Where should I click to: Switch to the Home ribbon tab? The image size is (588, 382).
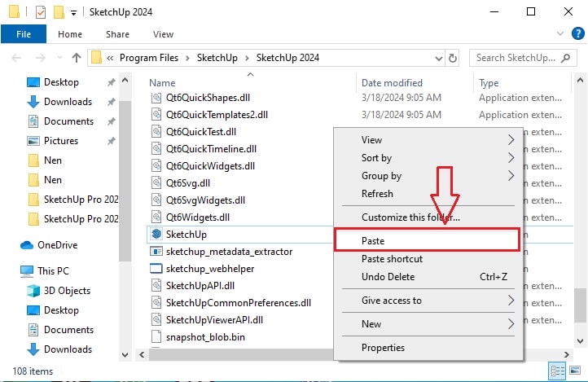click(70, 34)
